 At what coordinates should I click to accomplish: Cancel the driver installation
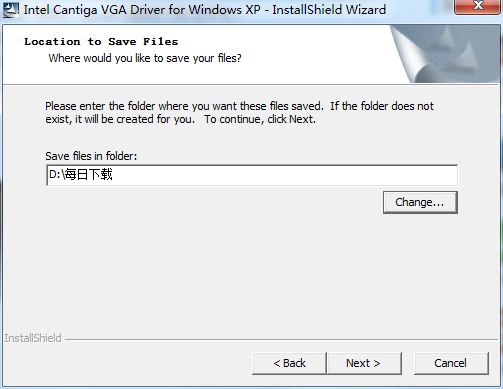[x=451, y=363]
